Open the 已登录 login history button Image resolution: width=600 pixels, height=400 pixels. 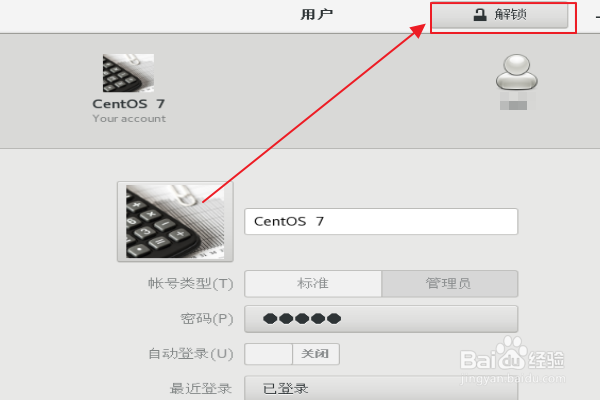pos(381,388)
